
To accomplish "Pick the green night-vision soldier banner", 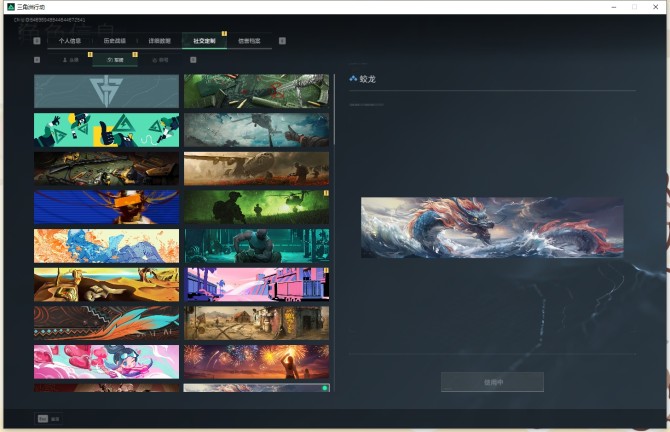I will coord(256,207).
